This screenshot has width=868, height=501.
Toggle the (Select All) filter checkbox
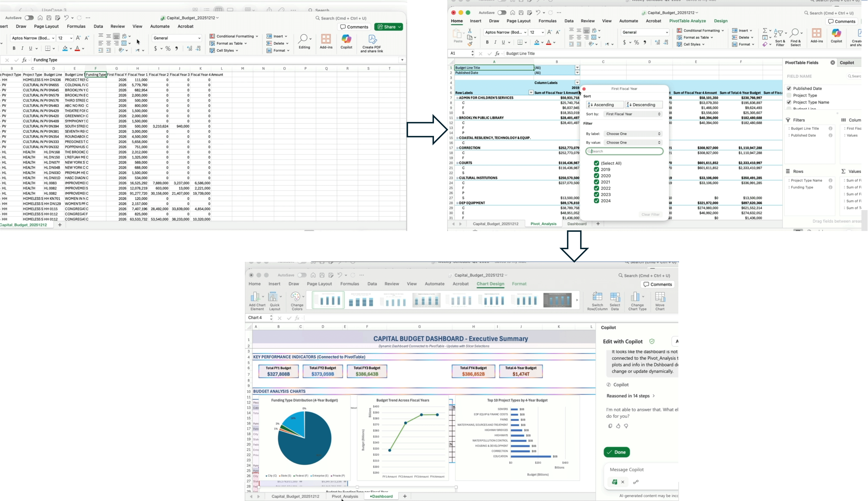[x=596, y=163]
